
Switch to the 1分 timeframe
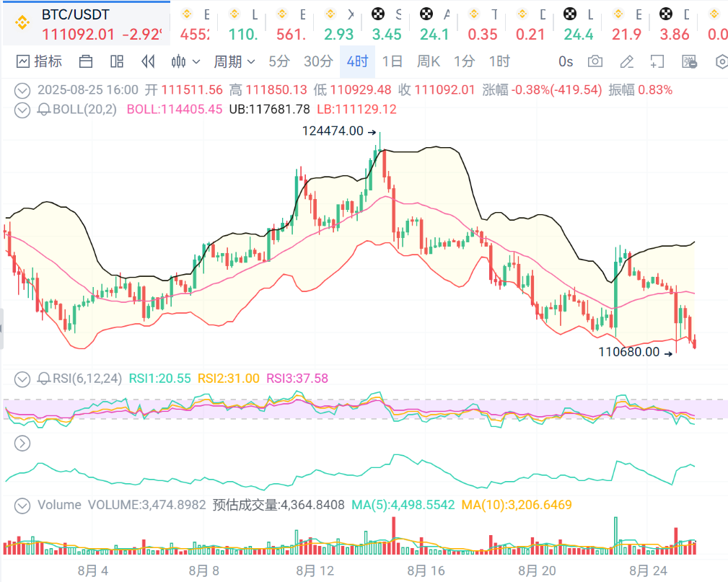click(x=464, y=61)
